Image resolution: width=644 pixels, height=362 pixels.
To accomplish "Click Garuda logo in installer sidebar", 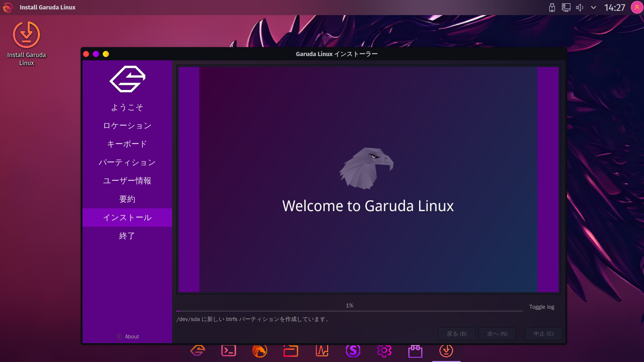I will point(127,79).
